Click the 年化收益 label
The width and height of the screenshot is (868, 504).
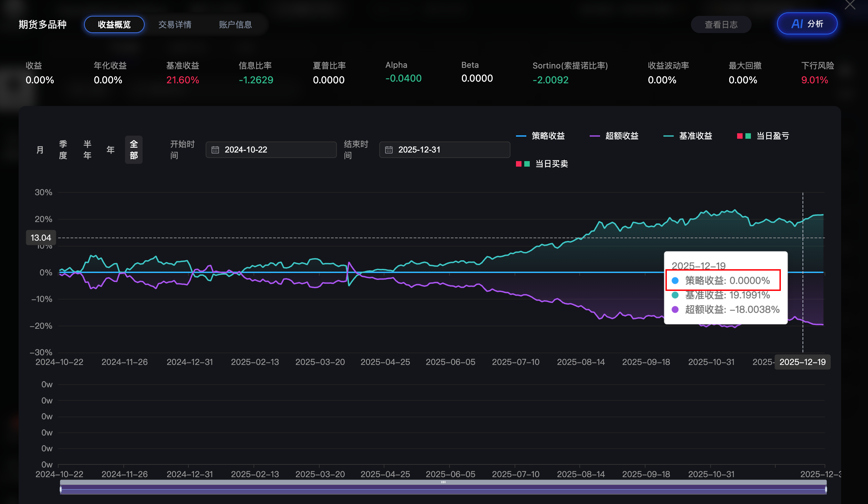(110, 65)
